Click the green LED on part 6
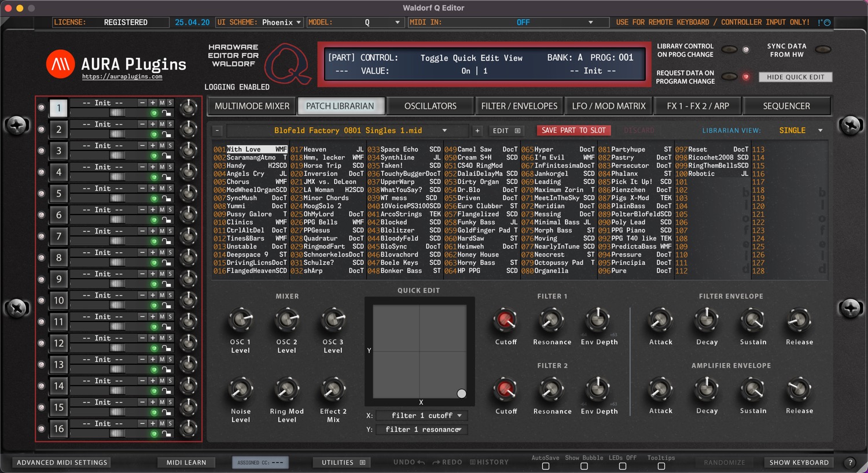 pos(155,220)
